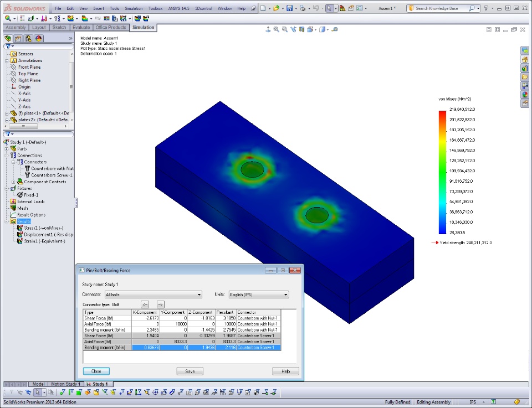Collapse the Fixtures node
Image resolution: width=532 pixels, height=408 pixels.
[x=7, y=188]
